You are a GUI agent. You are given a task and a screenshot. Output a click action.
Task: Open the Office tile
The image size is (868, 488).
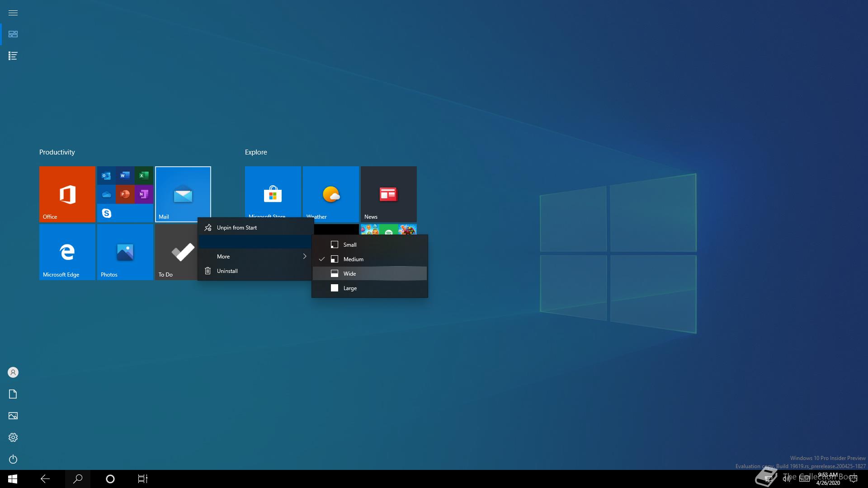[67, 194]
